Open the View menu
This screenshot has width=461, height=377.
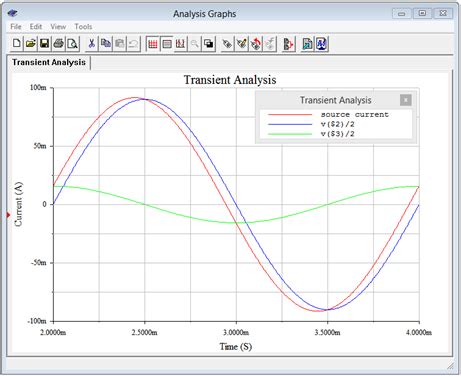tap(58, 27)
